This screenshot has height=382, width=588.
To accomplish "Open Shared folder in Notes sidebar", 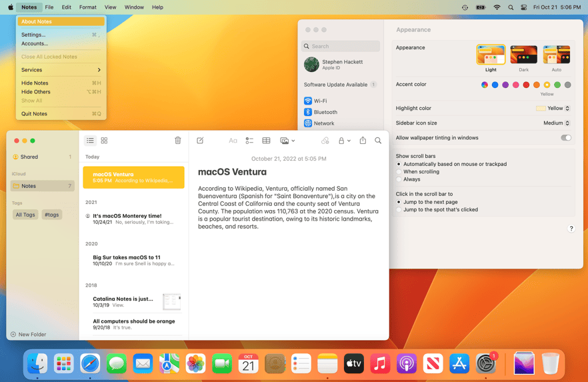I will click(42, 157).
